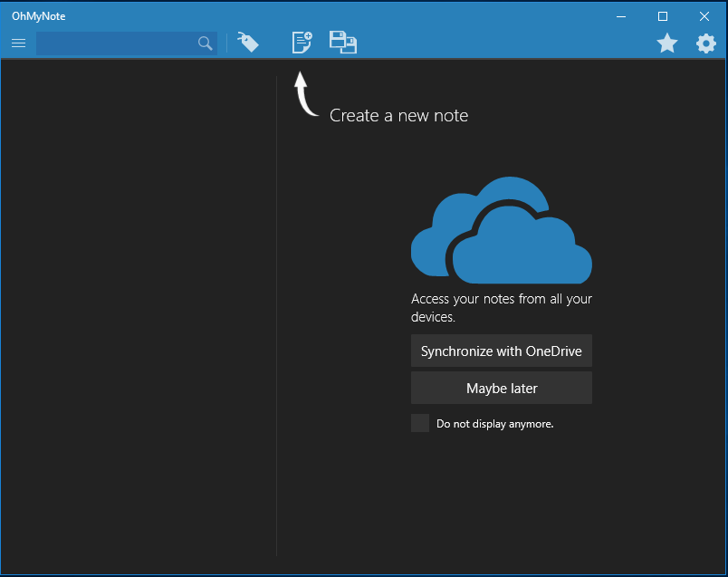Image resolution: width=728 pixels, height=577 pixels.
Task: Close the OhMyNote window
Action: (x=704, y=16)
